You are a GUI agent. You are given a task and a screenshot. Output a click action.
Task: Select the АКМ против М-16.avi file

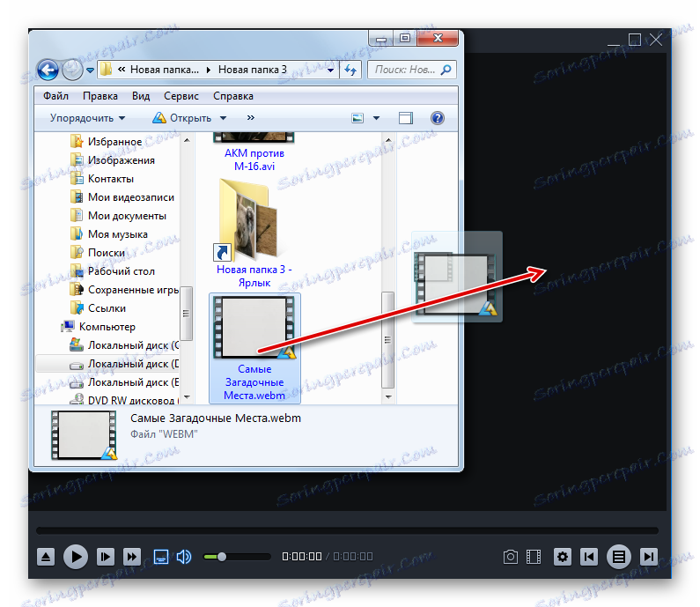(254, 153)
